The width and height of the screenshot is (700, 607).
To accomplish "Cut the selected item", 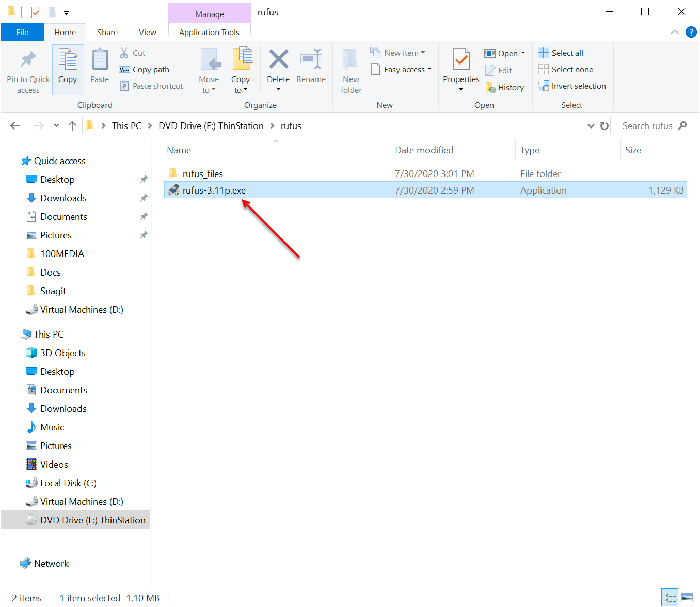I will click(x=133, y=53).
